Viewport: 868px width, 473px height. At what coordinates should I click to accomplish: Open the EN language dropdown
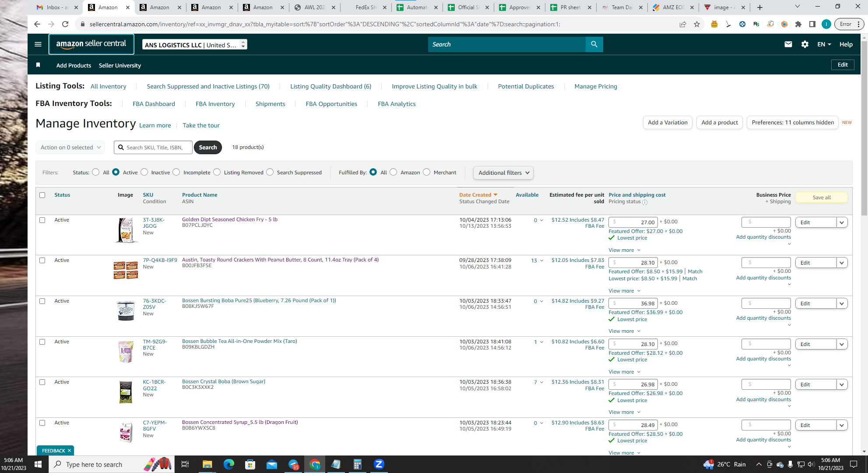(x=824, y=44)
